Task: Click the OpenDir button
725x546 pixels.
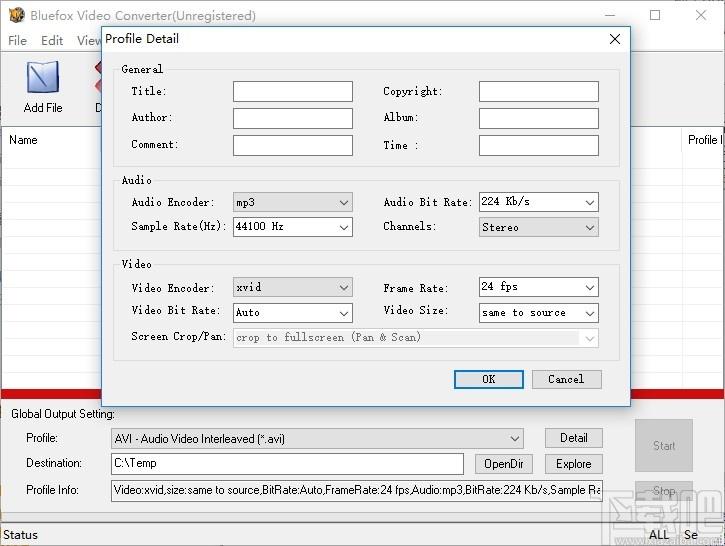Action: coord(504,464)
